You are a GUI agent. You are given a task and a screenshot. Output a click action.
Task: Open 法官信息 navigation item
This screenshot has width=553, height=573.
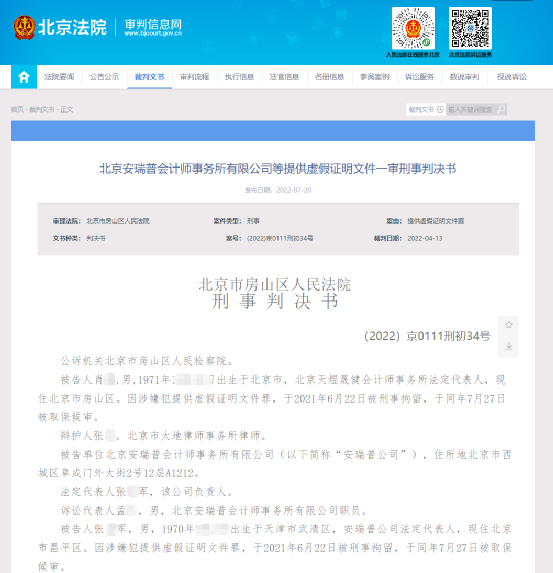(284, 77)
